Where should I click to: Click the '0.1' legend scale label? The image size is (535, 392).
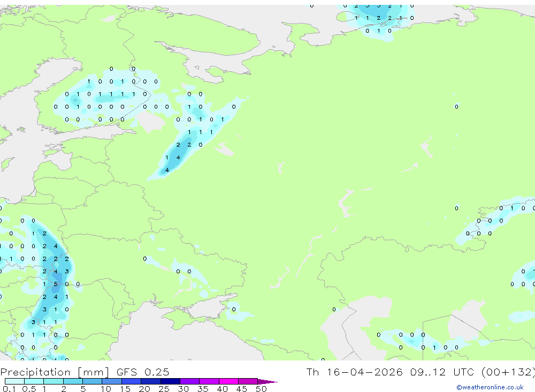(x=9, y=389)
